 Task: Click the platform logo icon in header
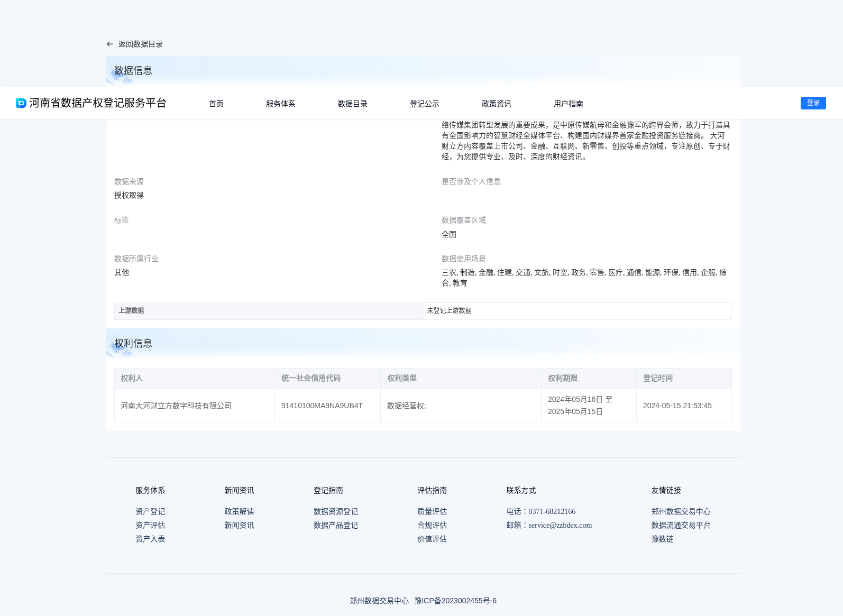click(21, 103)
